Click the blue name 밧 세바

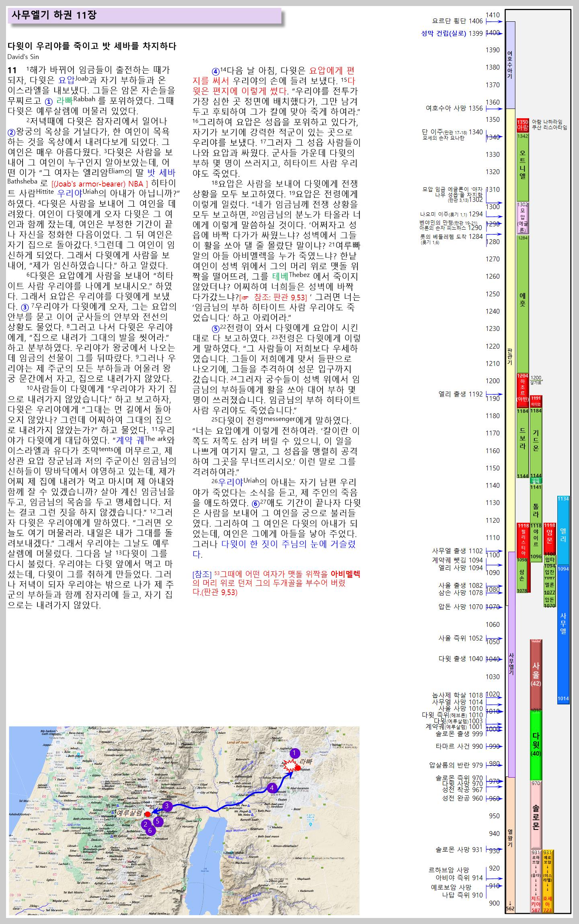click(162, 173)
